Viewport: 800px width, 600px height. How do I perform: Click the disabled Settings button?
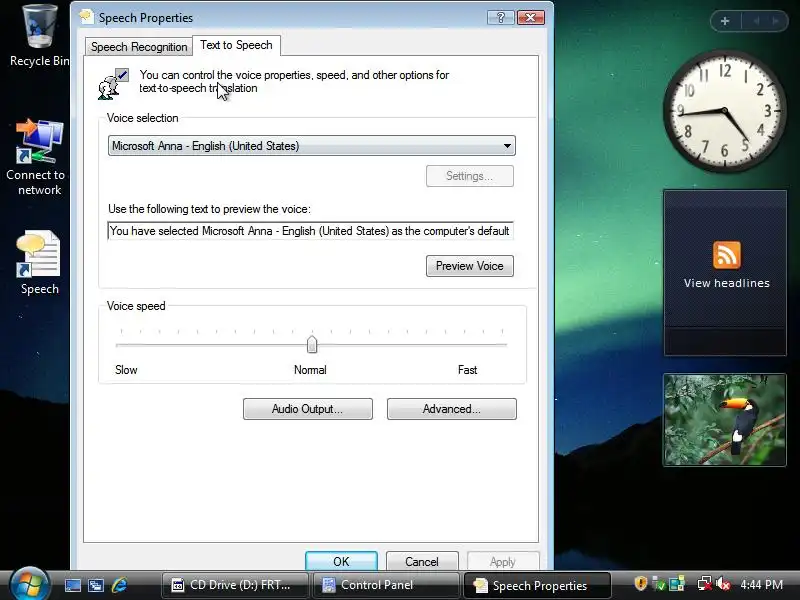(x=469, y=176)
